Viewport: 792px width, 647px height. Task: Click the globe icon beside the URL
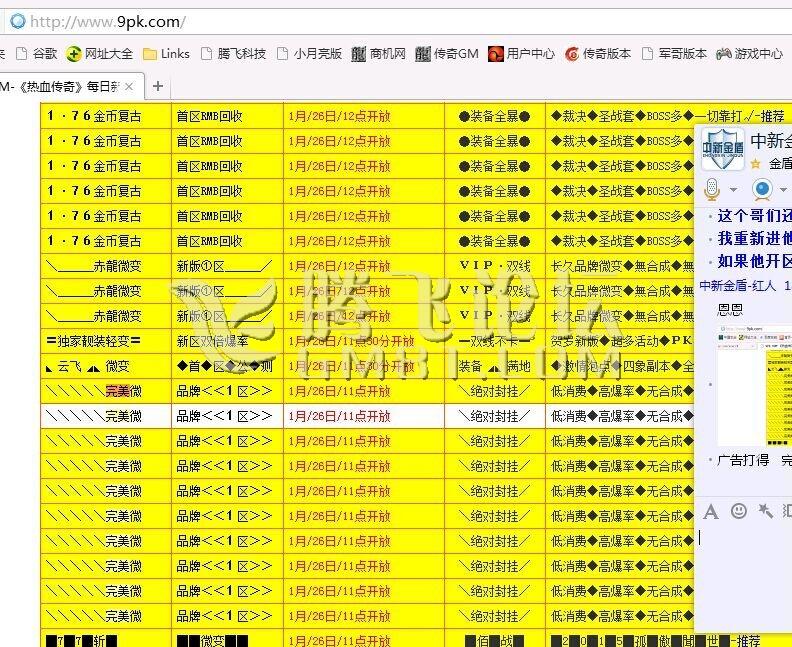click(18, 21)
